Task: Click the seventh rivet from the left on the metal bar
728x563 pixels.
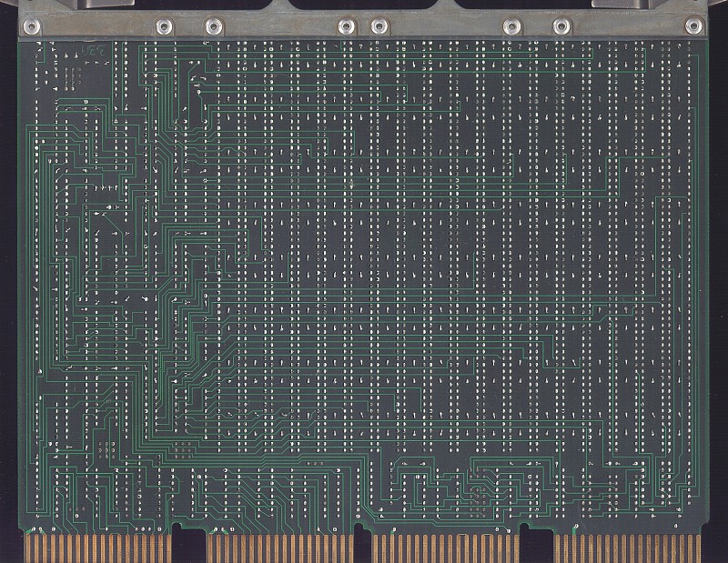Action: coord(561,26)
